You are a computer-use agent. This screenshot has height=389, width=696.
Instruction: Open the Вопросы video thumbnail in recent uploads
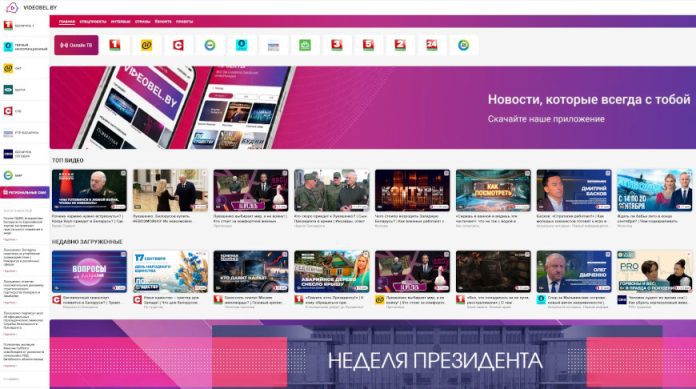(89, 271)
